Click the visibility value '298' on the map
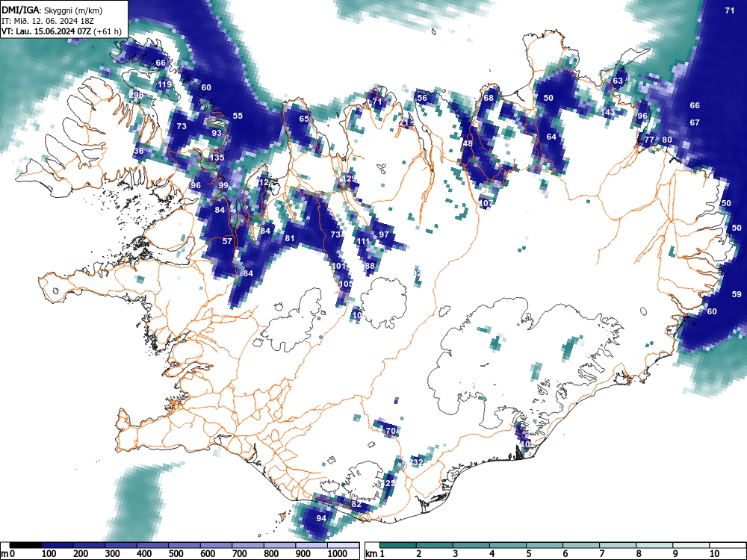This screenshot has width=747, height=560. coord(136,95)
